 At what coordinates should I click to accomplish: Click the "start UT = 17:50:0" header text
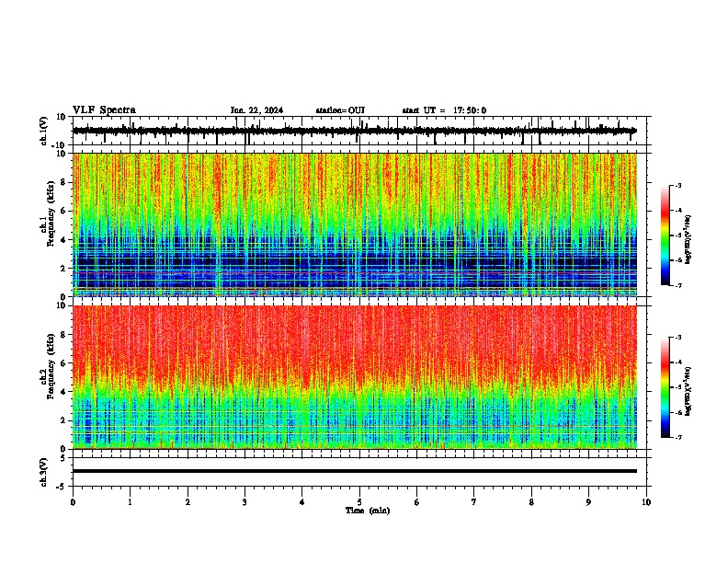[444, 110]
